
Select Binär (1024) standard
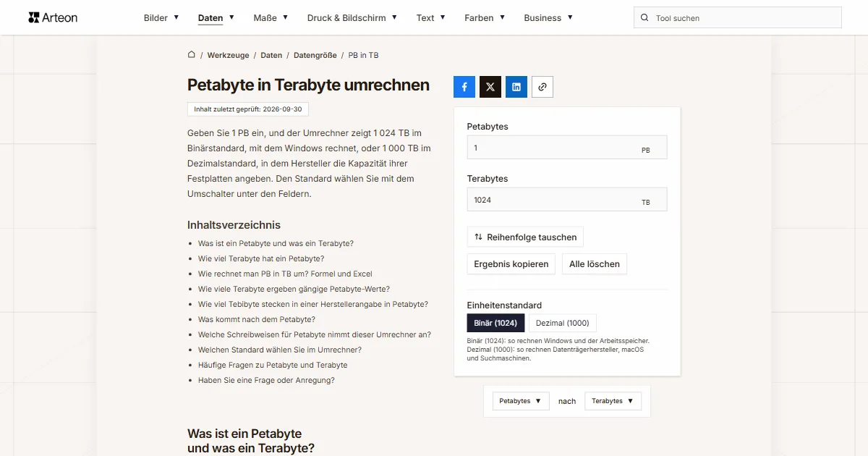coord(495,323)
